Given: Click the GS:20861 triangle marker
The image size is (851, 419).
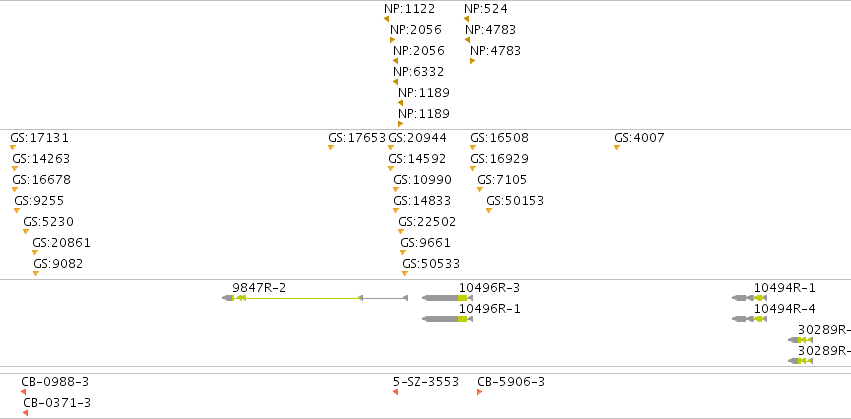Looking at the screenshot, I should [x=35, y=252].
